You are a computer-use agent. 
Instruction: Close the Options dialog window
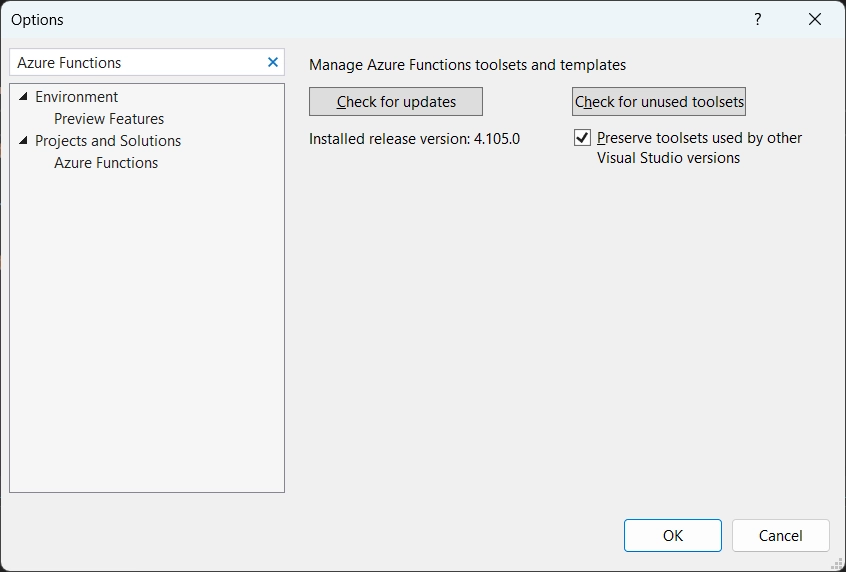[x=815, y=19]
